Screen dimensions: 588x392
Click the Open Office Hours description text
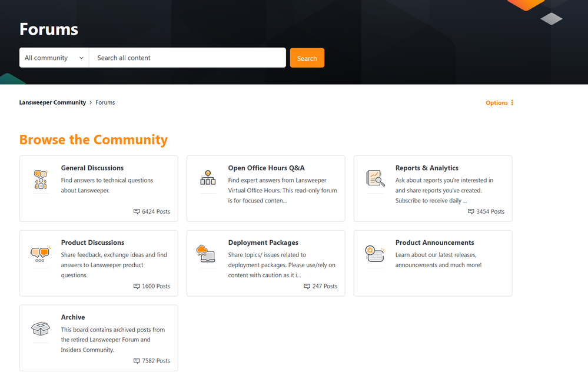point(283,190)
